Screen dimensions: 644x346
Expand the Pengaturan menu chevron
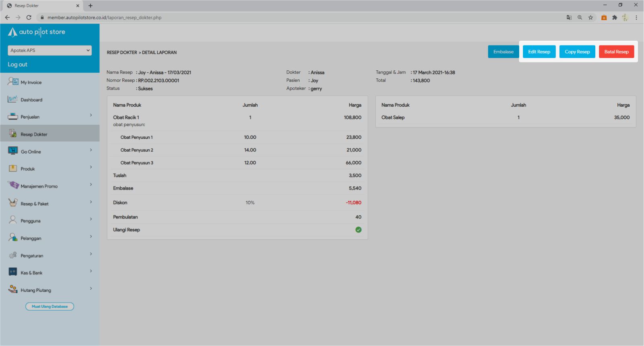pyautogui.click(x=91, y=254)
